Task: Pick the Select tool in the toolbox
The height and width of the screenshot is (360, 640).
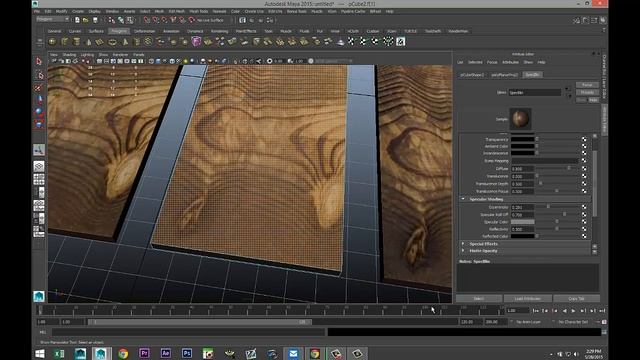Action: 39,61
